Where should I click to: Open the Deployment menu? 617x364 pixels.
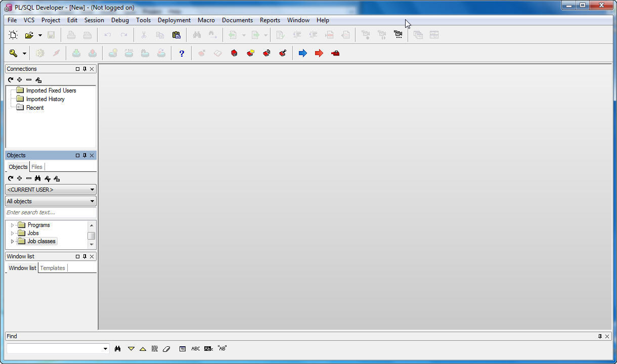click(x=174, y=20)
